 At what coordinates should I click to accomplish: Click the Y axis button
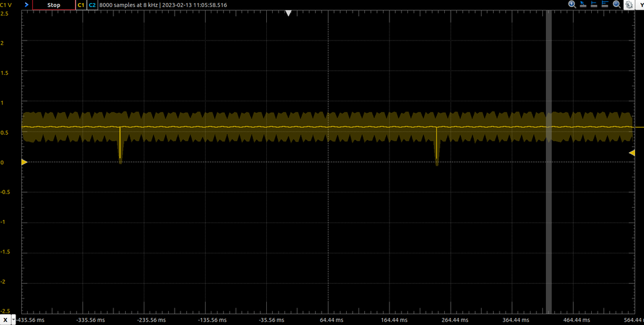(x=640, y=5)
